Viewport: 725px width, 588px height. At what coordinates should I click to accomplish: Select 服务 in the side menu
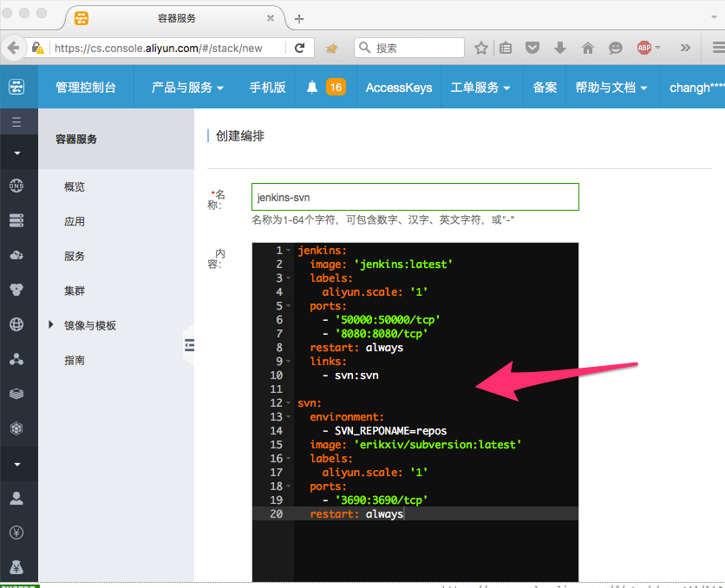(75, 256)
